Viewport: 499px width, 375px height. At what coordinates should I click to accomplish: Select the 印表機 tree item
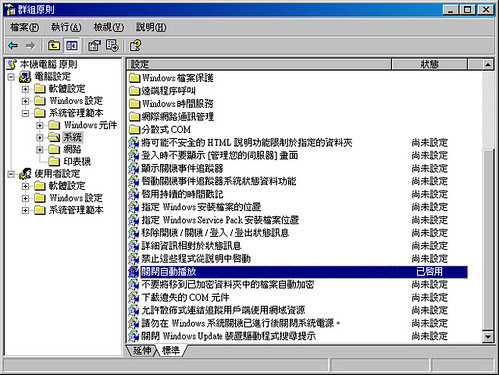pyautogui.click(x=77, y=162)
